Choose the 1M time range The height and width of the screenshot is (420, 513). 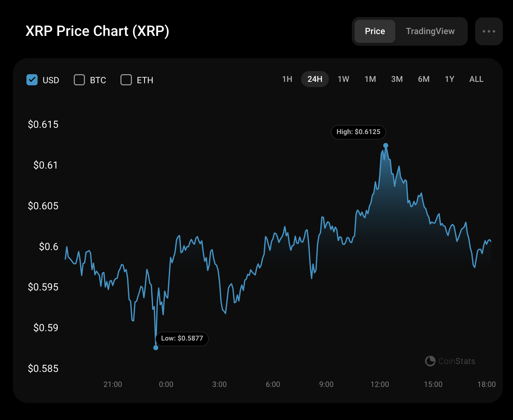[370, 79]
